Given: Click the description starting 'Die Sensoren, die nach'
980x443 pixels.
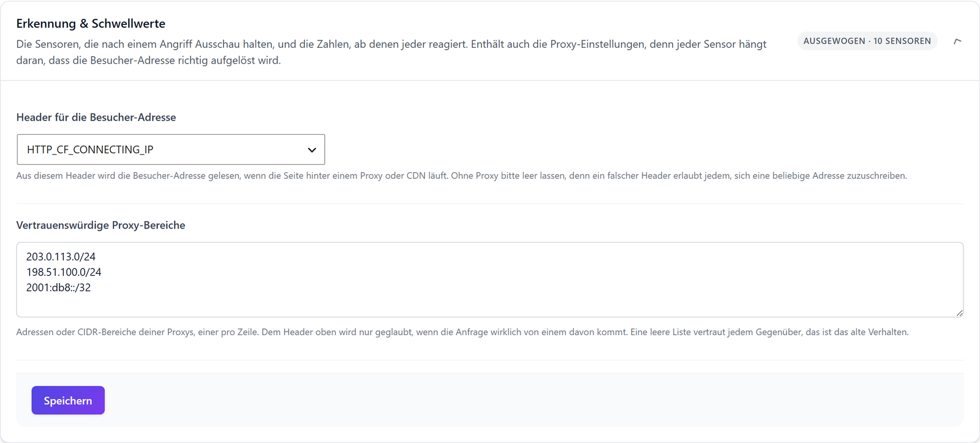Looking at the screenshot, I should click(391, 52).
